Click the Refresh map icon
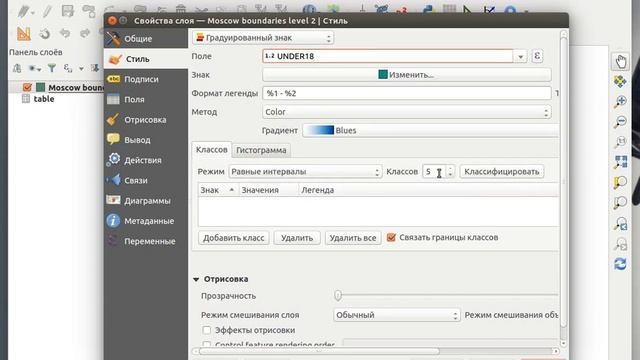The height and width of the screenshot is (360, 640). [x=620, y=264]
